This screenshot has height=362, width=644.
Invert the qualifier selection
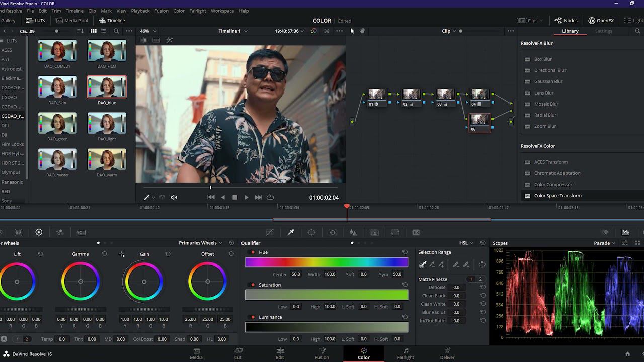(x=481, y=264)
